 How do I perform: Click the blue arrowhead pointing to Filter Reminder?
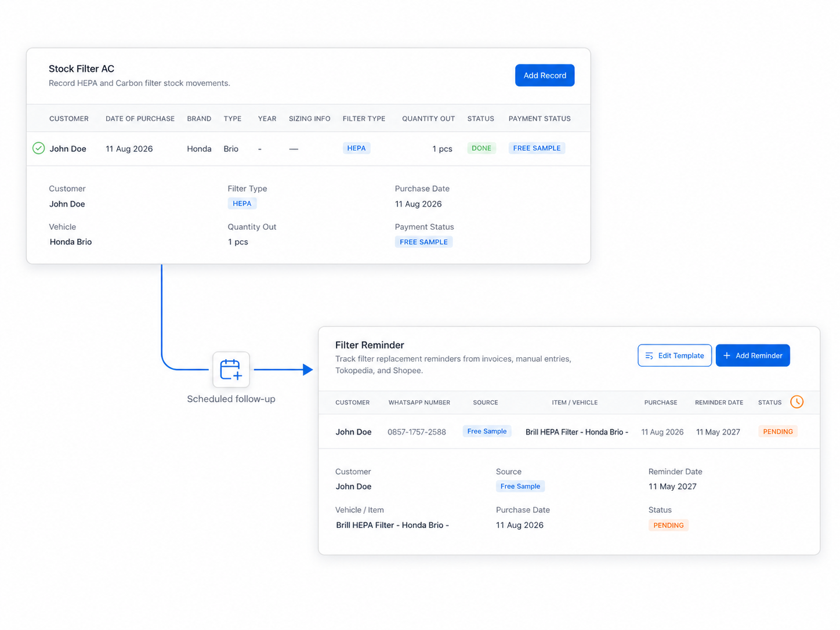pos(308,370)
